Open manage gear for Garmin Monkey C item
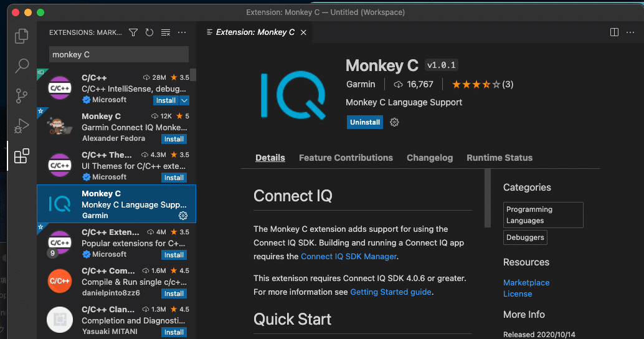Screen dimensions: 644x339 point(183,216)
